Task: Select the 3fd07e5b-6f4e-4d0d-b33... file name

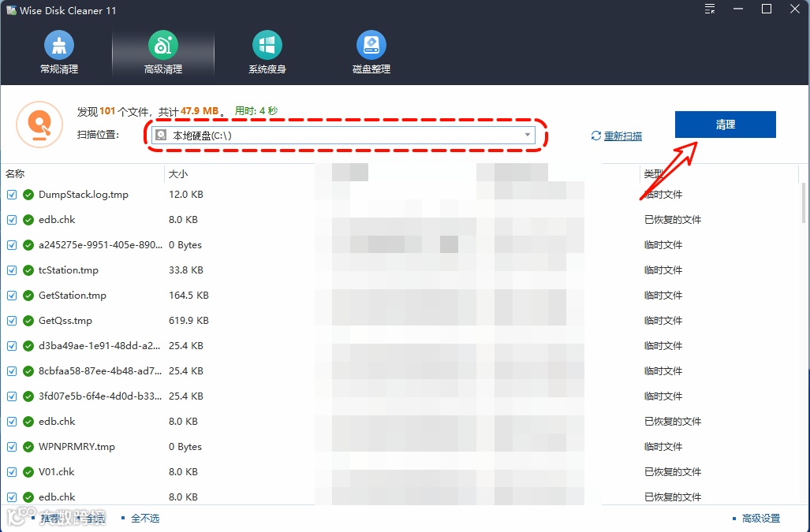Action: click(x=99, y=396)
